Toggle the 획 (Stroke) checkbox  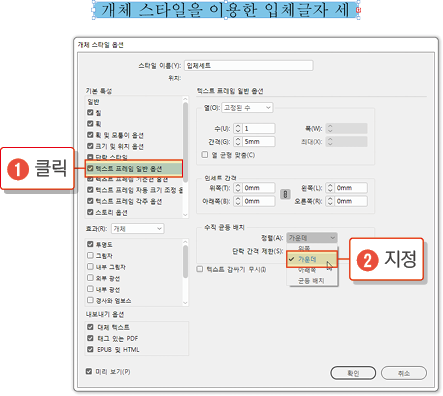coord(90,124)
